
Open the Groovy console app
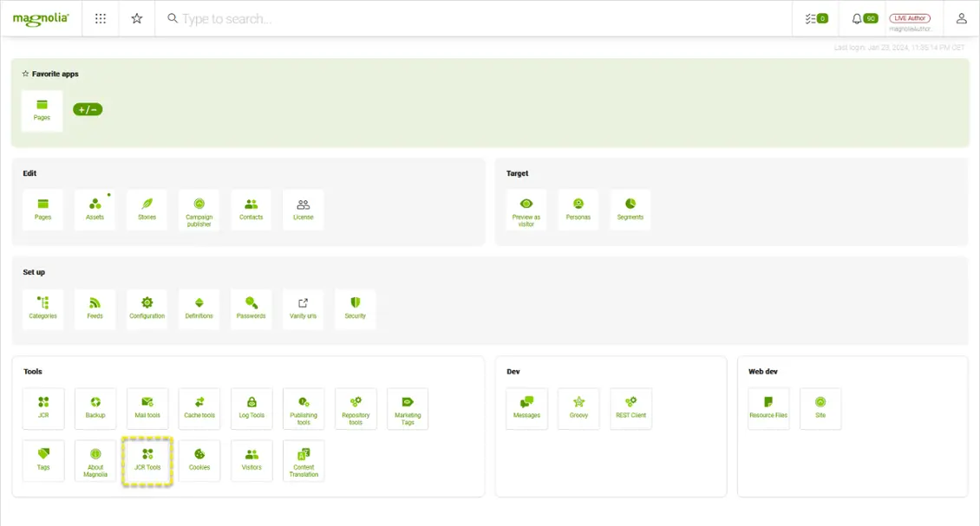pyautogui.click(x=578, y=408)
